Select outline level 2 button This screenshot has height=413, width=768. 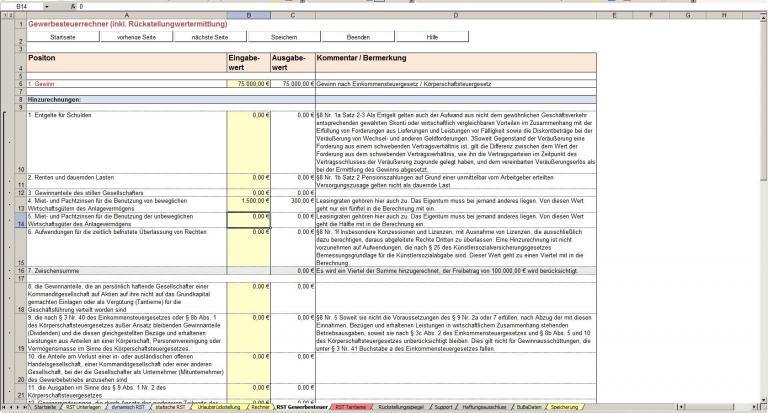pyautogui.click(x=10, y=16)
